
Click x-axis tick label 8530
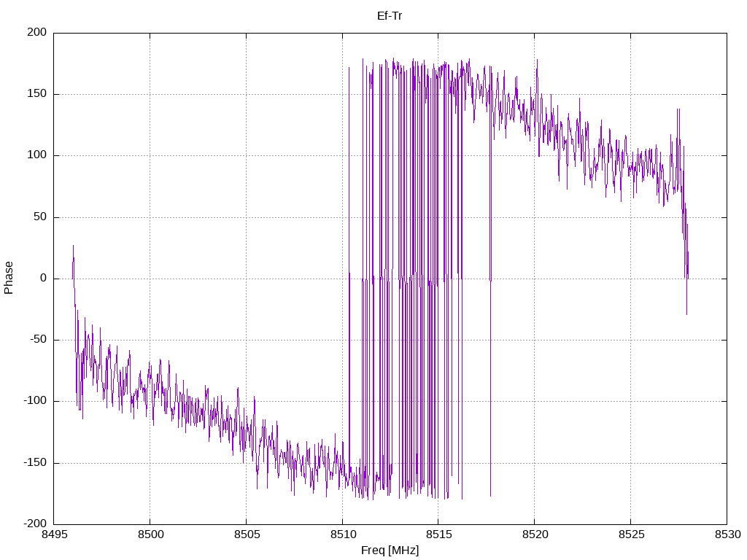tap(727, 534)
